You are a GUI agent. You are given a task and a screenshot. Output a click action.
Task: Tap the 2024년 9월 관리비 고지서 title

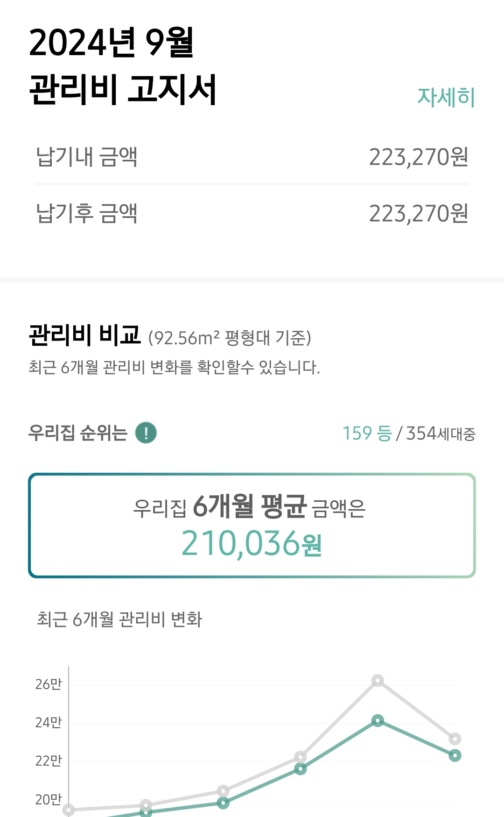pyautogui.click(x=122, y=65)
